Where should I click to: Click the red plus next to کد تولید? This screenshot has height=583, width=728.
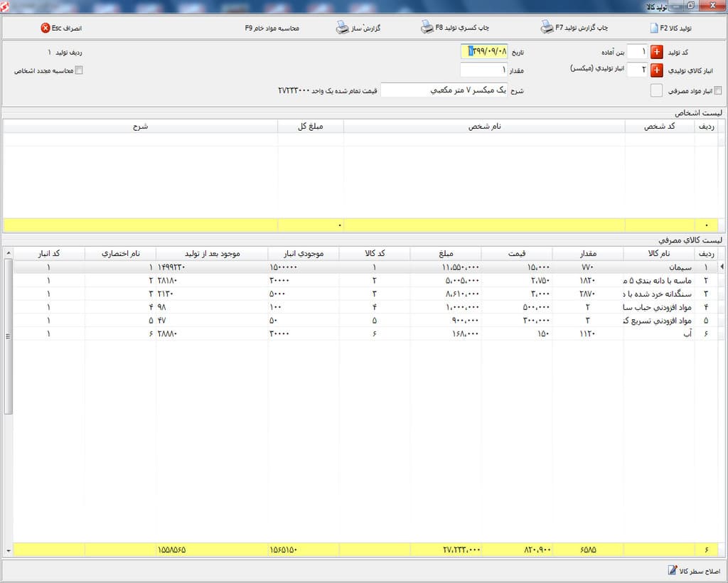click(x=656, y=52)
